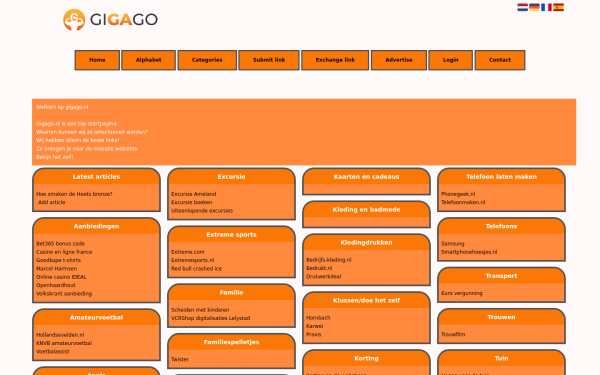This screenshot has width=600, height=375.
Task: Open Online casino iDEAL link
Action: (61, 277)
